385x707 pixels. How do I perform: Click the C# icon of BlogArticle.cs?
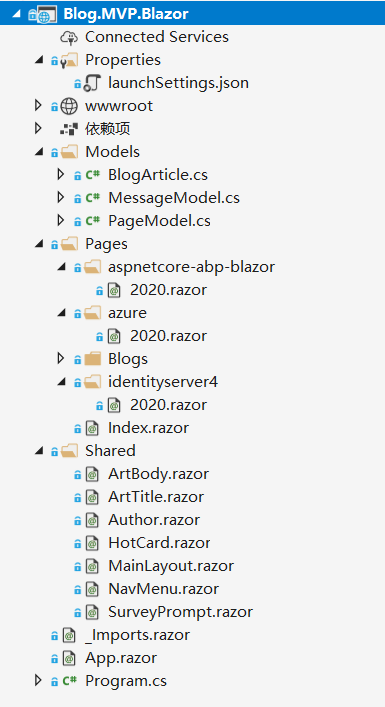click(x=92, y=175)
